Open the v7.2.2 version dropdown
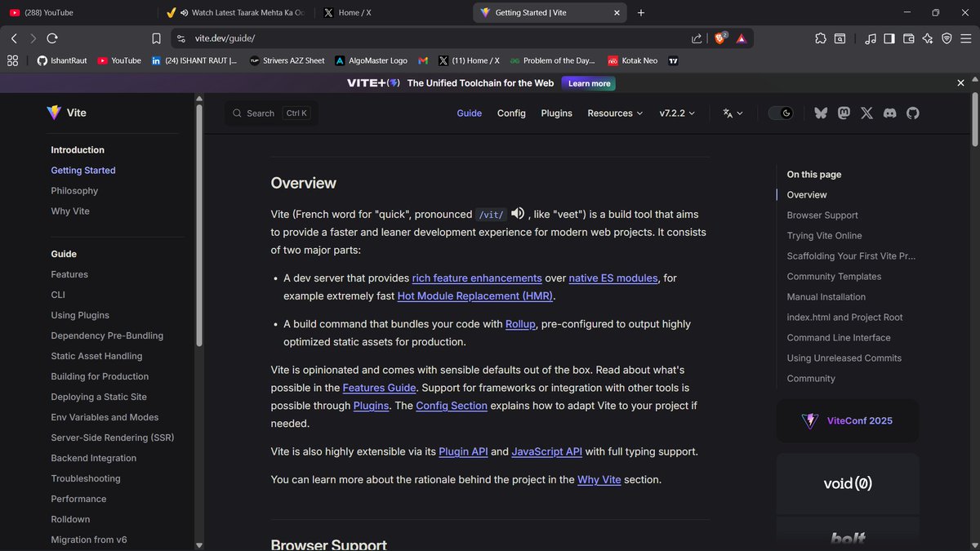Image resolution: width=980 pixels, height=551 pixels. coord(677,113)
